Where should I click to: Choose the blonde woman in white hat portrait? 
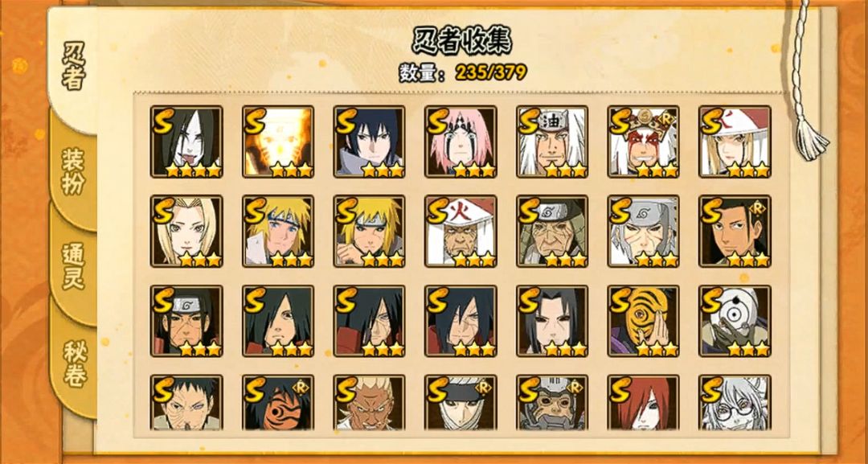pyautogui.click(x=735, y=142)
